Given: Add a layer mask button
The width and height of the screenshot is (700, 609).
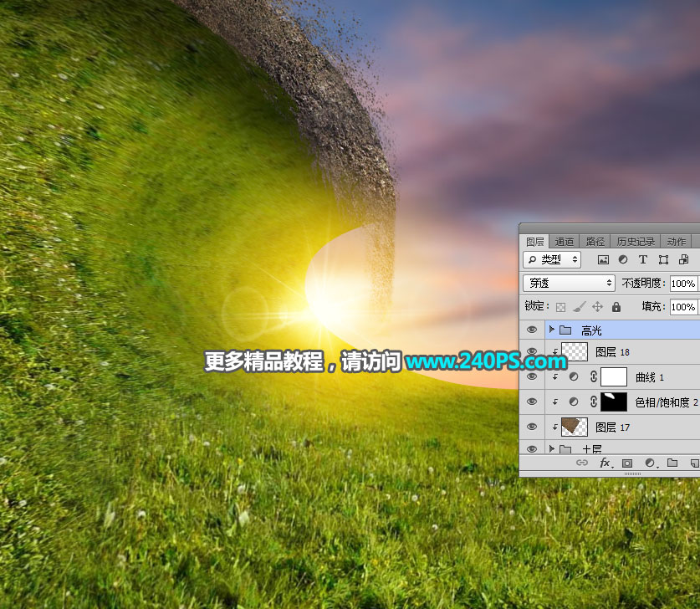Looking at the screenshot, I should coord(627,463).
